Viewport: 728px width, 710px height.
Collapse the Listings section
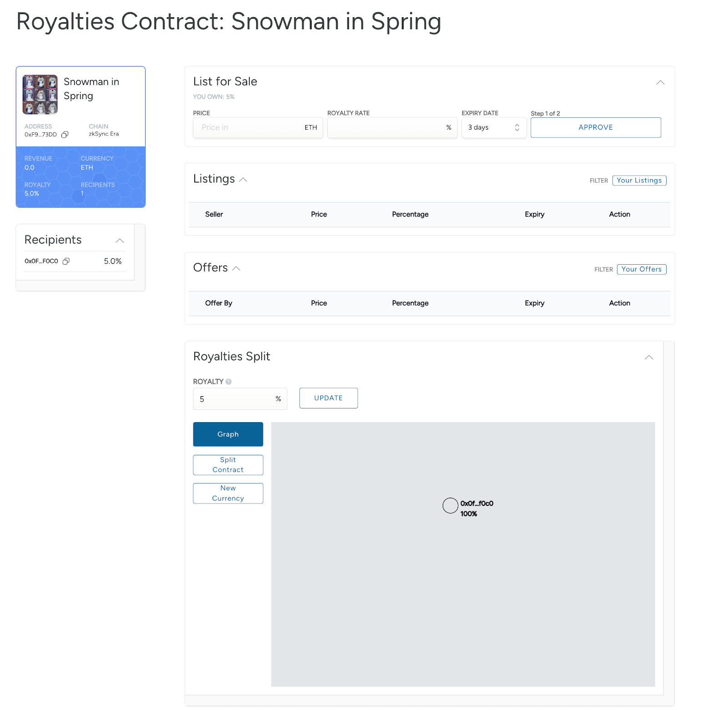pos(243,180)
